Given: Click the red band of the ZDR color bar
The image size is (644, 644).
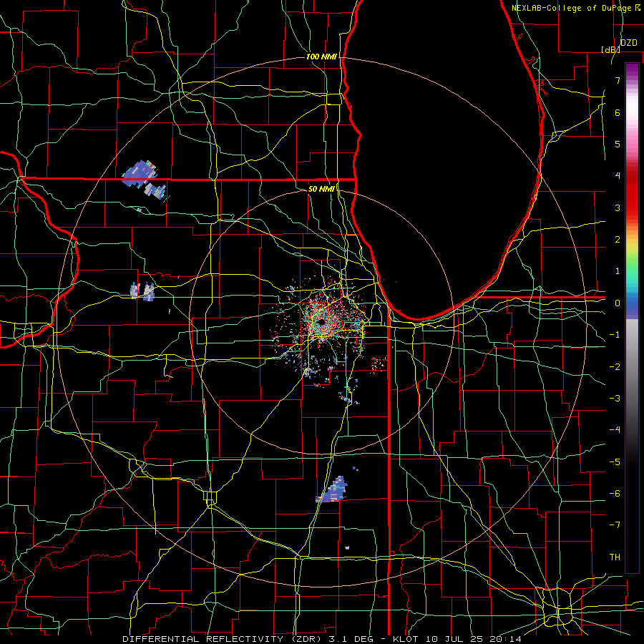Looking at the screenshot, I should (632, 193).
